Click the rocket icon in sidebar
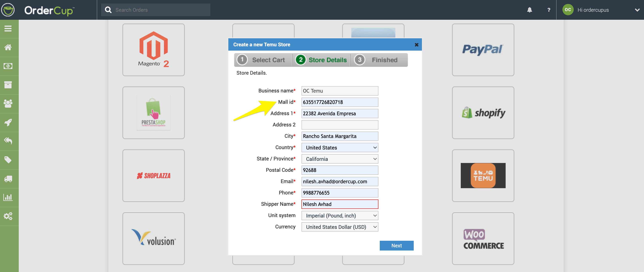644x272 pixels. [8, 122]
